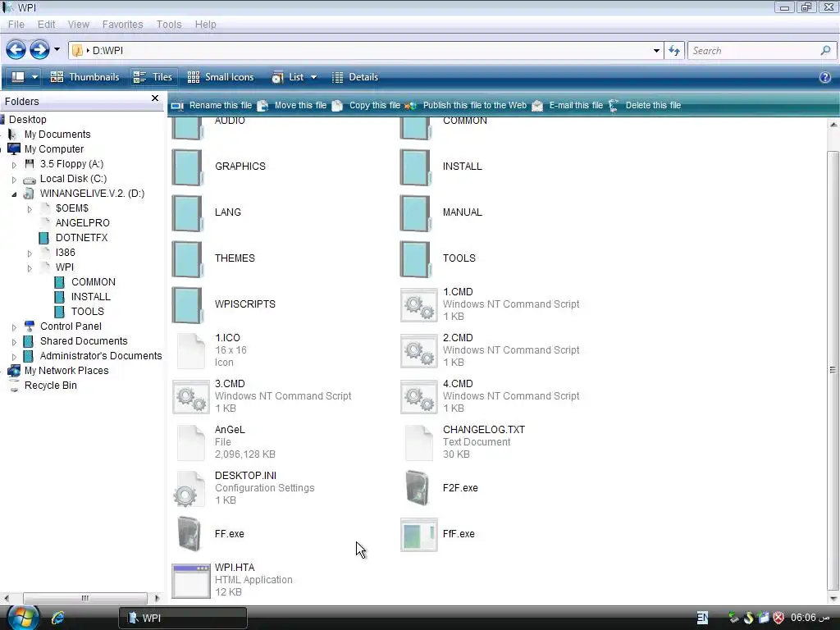Go back with the blue Back arrow

point(16,50)
